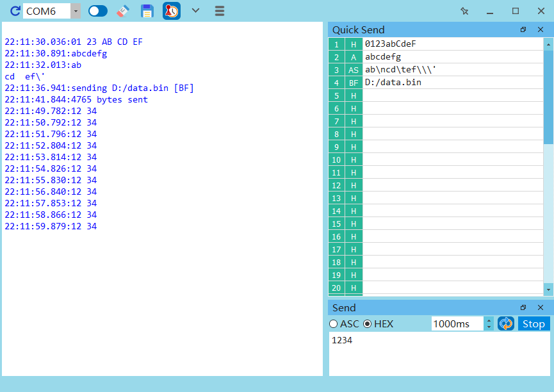The height and width of the screenshot is (392, 554).
Task: Close the Quick Send panel
Action: pyautogui.click(x=540, y=29)
